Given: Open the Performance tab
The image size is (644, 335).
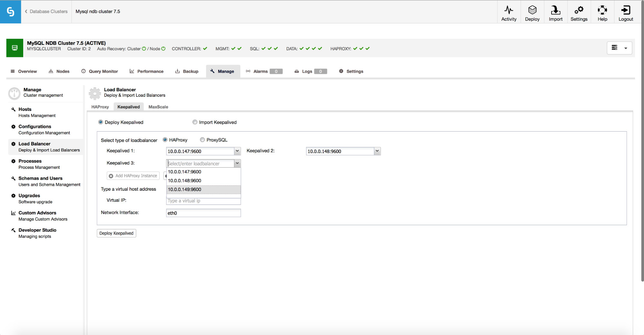Looking at the screenshot, I should click(x=147, y=71).
